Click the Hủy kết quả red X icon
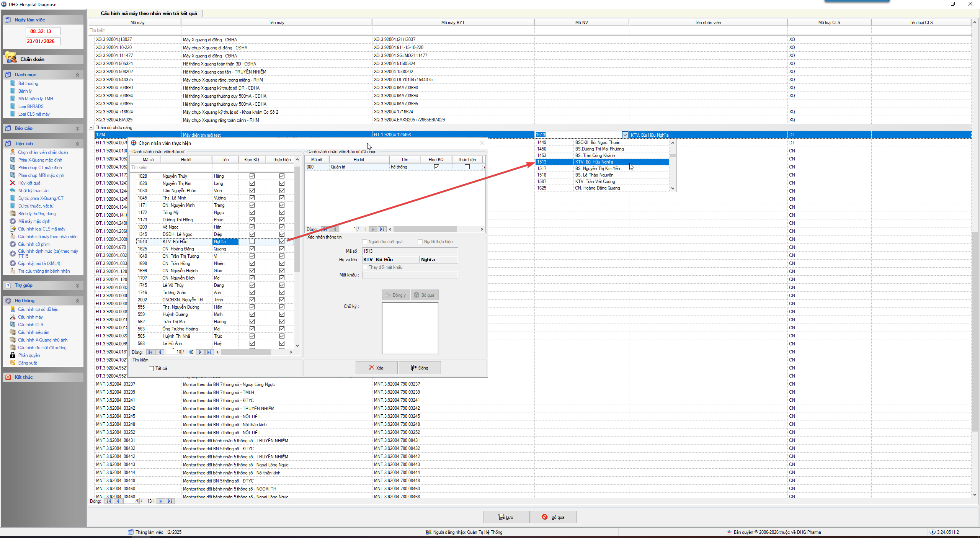980x538 pixels. pos(13,183)
